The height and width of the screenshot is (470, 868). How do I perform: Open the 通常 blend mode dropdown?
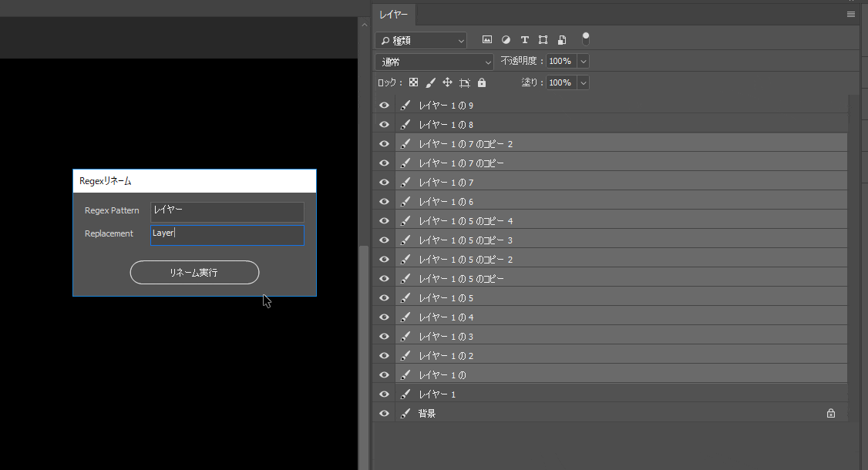pos(434,60)
